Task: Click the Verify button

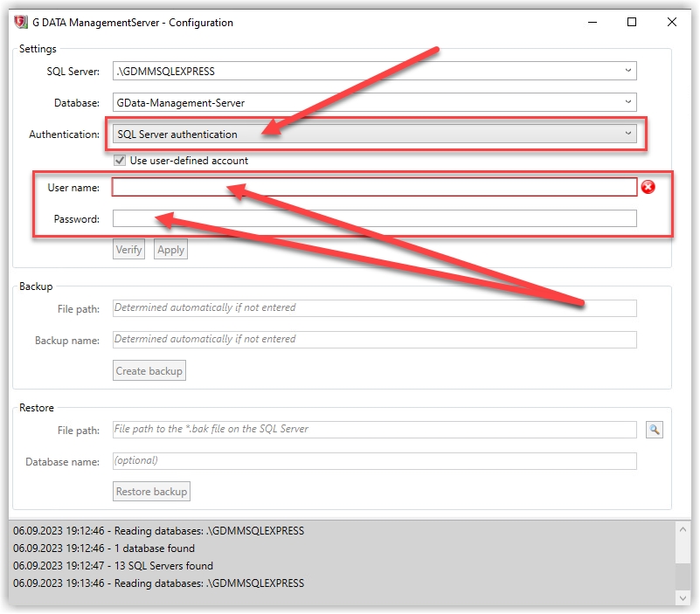Action: click(x=128, y=250)
